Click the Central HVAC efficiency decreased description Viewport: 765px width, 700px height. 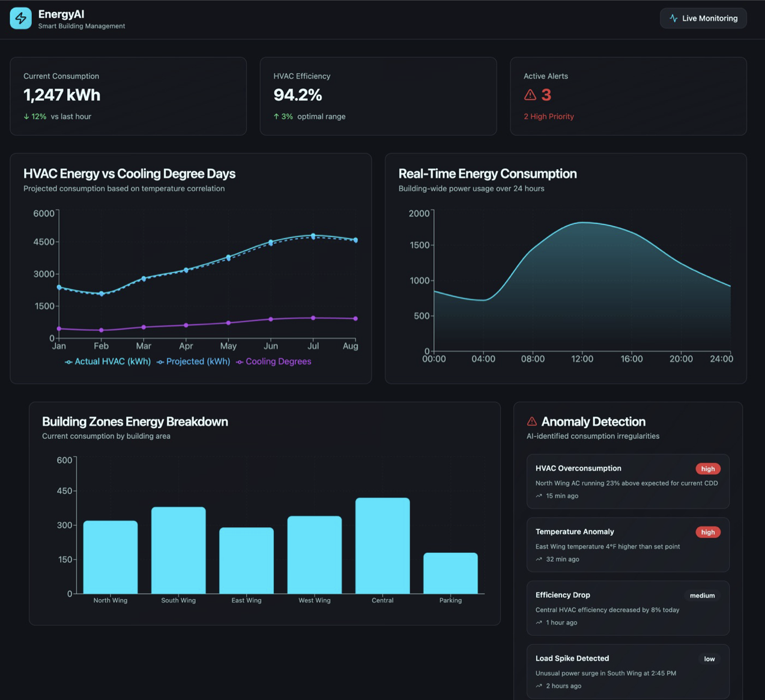pyautogui.click(x=607, y=610)
